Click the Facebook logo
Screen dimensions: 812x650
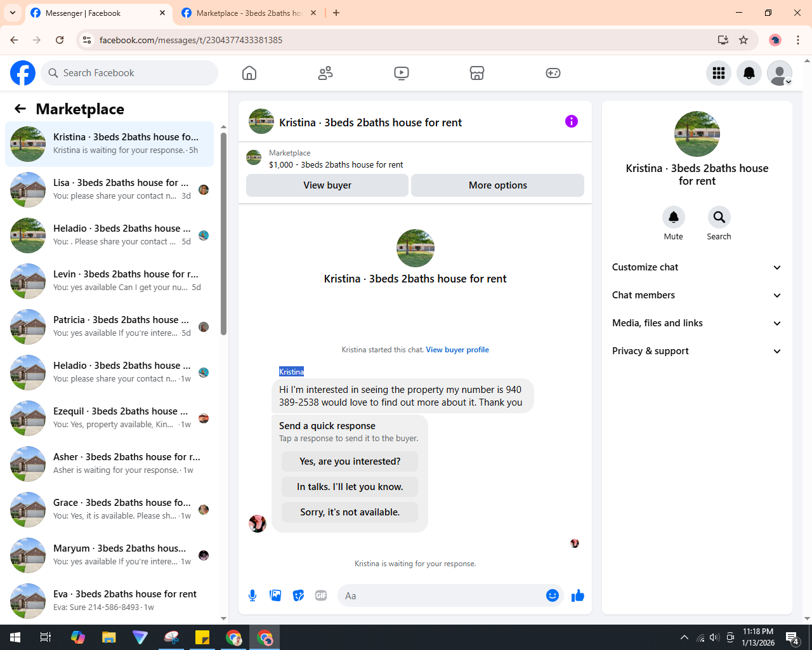coord(23,73)
